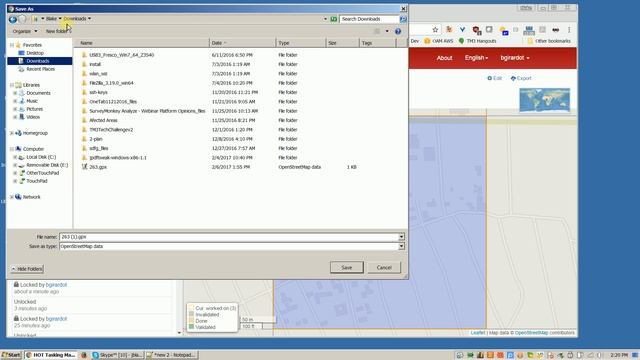Screen dimensions: 640x360
Task: Click the bookmark star in the browser address bar
Action: [x=435, y=30]
